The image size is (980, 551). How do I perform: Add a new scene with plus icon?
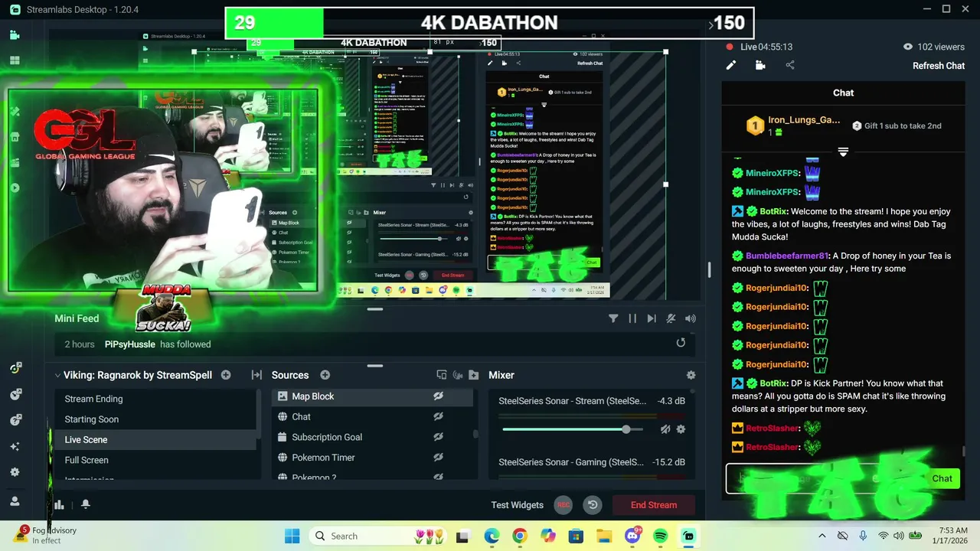(226, 375)
